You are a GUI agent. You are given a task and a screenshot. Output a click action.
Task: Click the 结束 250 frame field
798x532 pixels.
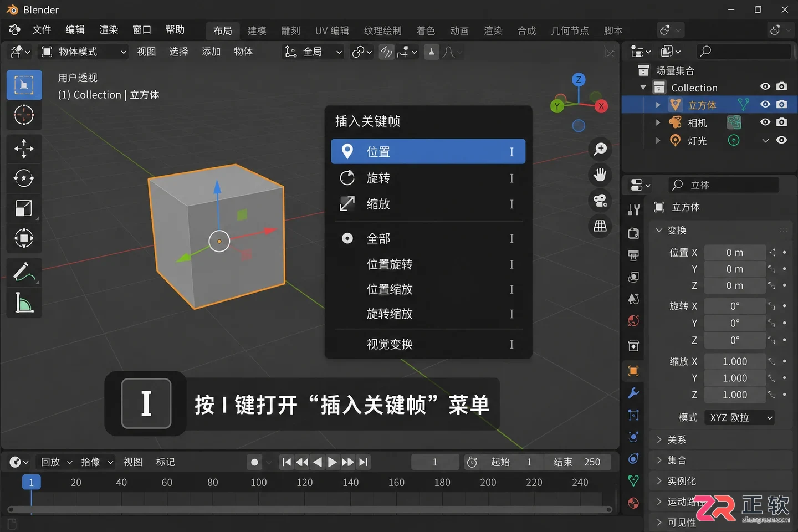[576, 462]
